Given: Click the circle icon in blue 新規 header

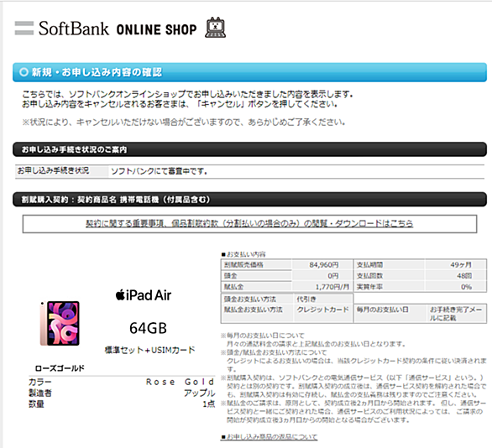Looking at the screenshot, I should point(24,72).
